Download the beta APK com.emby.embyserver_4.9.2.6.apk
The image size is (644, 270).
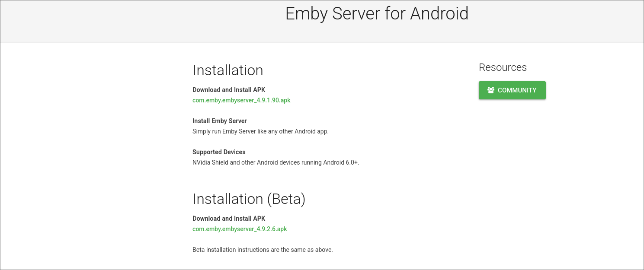(240, 229)
